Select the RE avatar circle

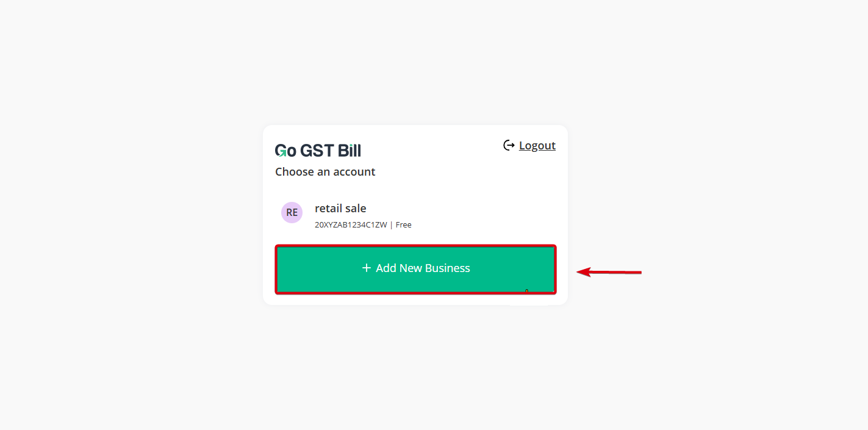pyautogui.click(x=292, y=212)
